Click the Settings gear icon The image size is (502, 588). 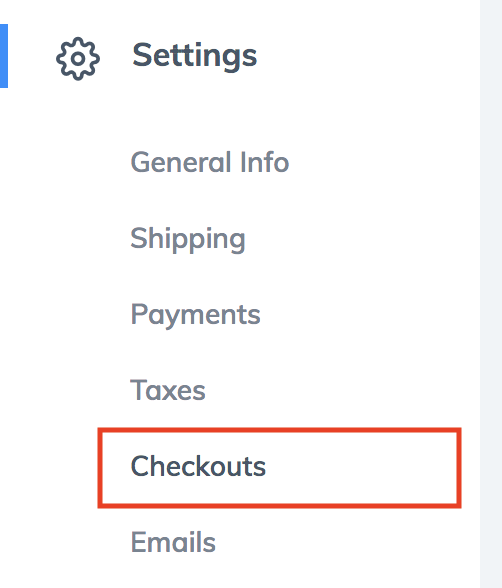coord(78,58)
